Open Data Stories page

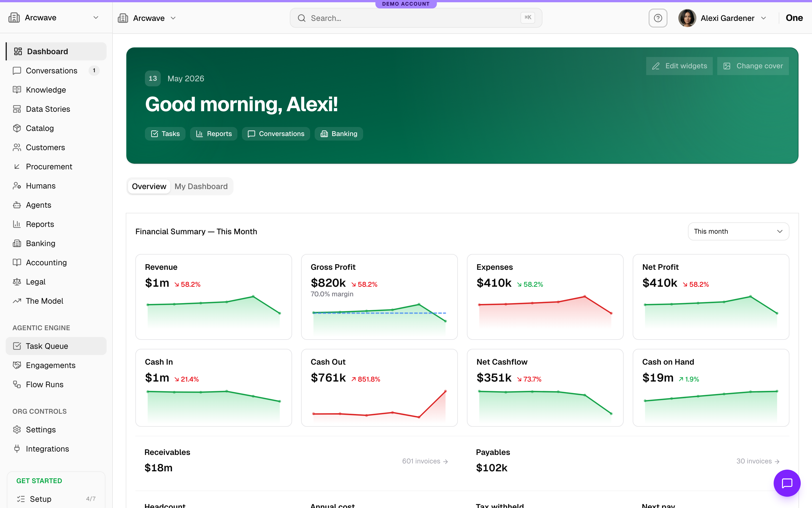pos(56,109)
